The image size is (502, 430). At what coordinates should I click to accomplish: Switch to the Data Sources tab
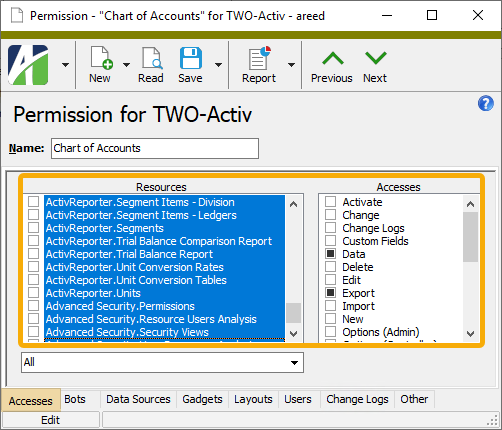138,399
